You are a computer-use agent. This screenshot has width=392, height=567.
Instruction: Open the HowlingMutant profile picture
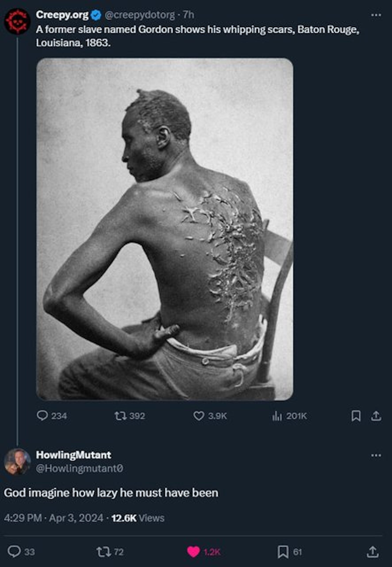tap(17, 461)
